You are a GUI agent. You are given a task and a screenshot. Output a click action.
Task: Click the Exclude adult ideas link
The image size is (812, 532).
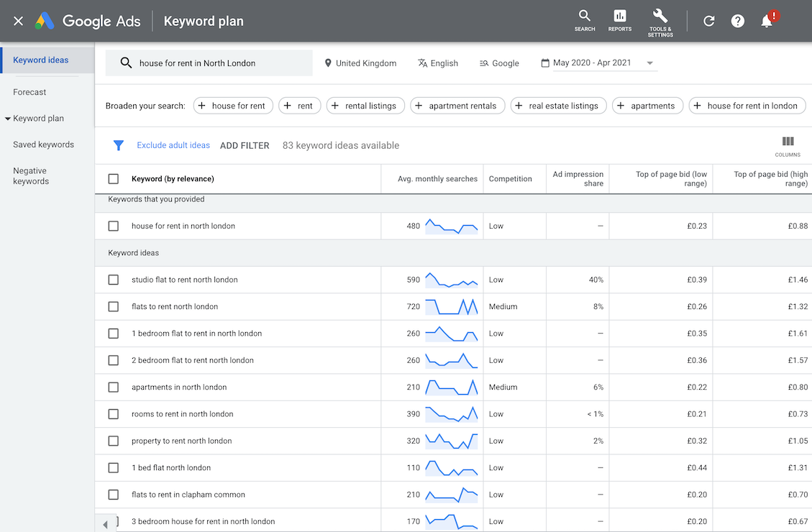pos(173,145)
